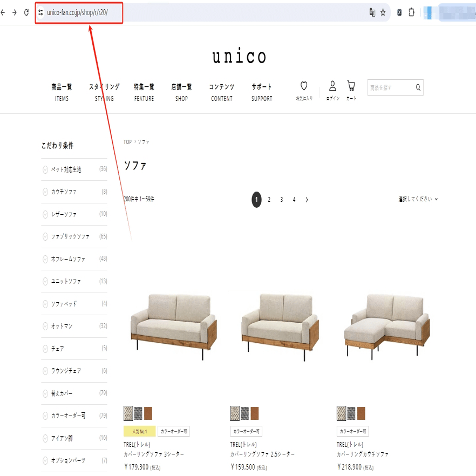Check カウチソファ filter

point(45,192)
